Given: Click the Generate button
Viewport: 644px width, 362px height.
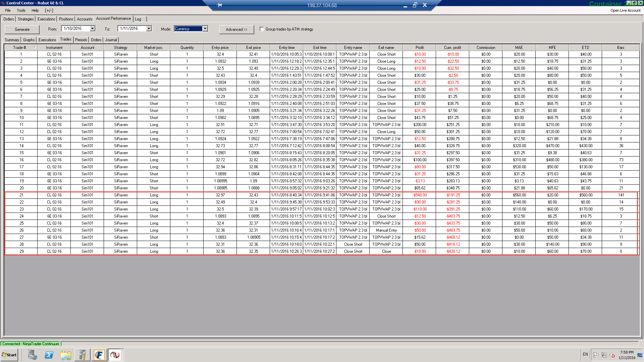Looking at the screenshot, I should pos(22,29).
